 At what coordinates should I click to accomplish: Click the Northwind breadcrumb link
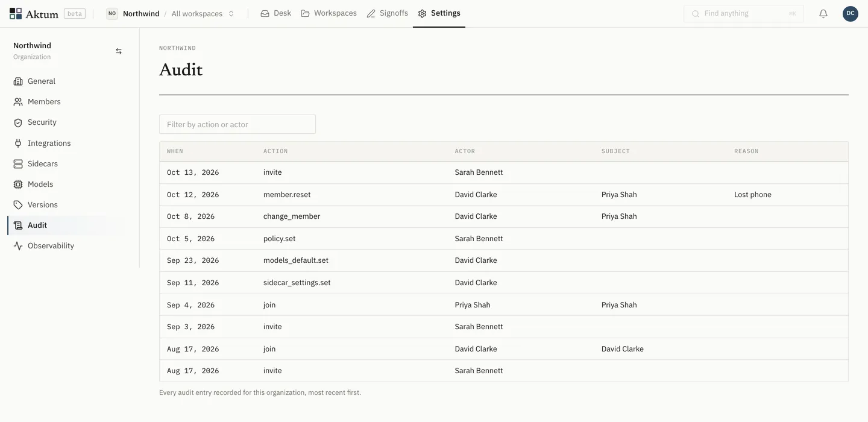[x=141, y=13]
